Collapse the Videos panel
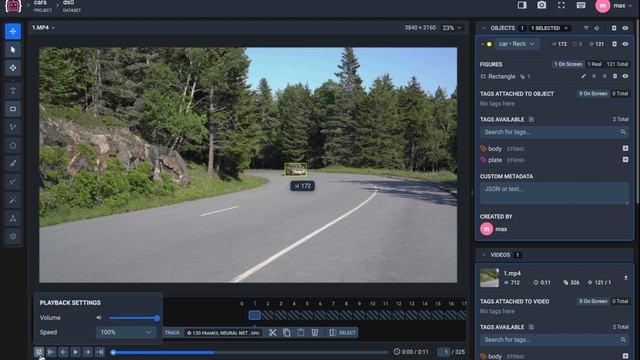 pos(484,255)
